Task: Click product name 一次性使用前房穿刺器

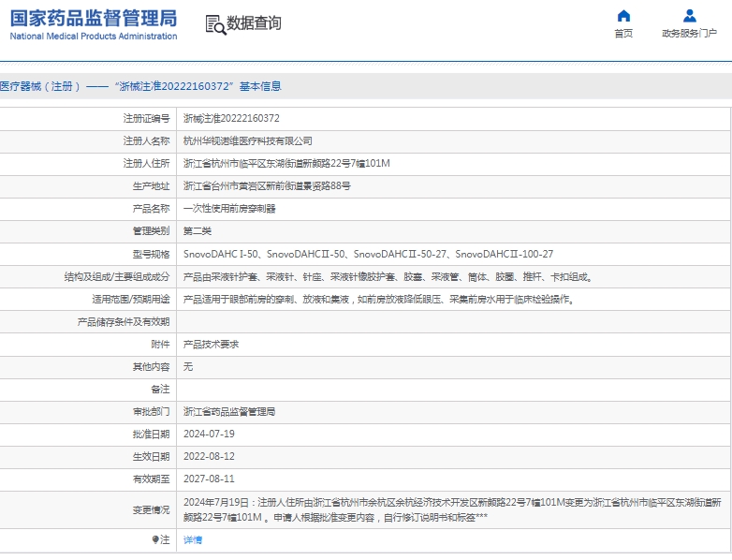Action: [229, 208]
